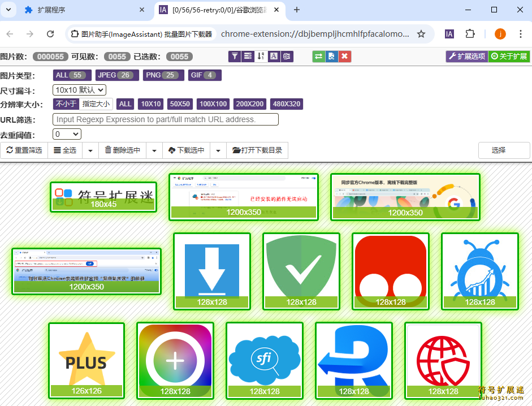532x406 pixels.
Task: Click the blue file-download icon
Action: click(331, 57)
